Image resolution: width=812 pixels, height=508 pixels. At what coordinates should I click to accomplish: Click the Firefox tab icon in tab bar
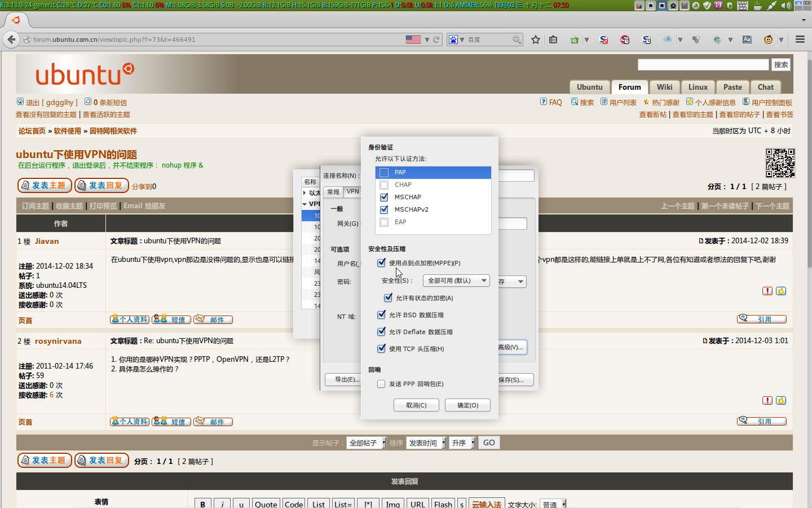pos(16,20)
